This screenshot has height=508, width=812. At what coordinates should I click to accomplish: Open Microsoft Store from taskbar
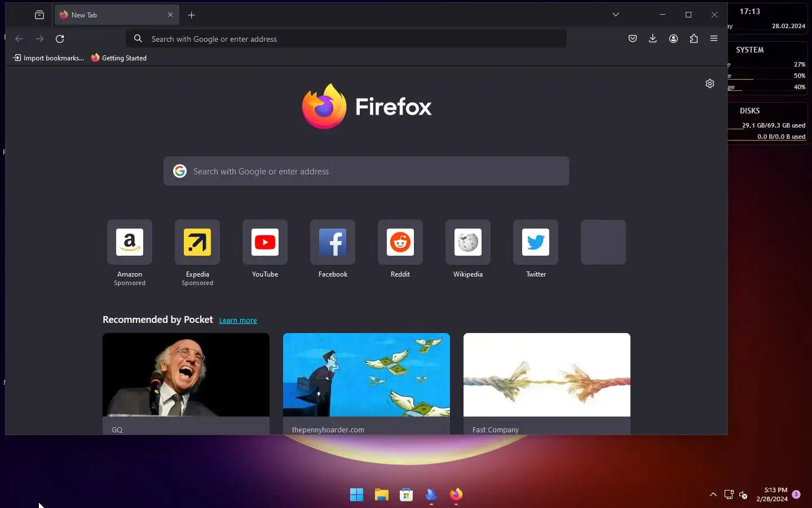[407, 495]
